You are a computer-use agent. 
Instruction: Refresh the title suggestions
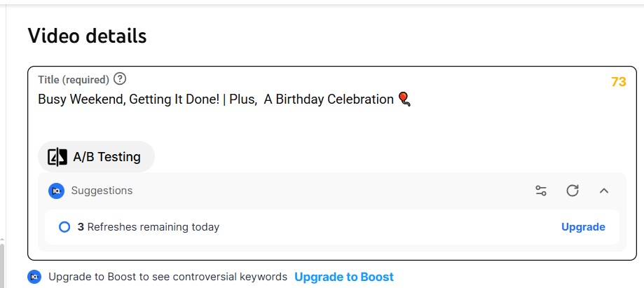573,191
